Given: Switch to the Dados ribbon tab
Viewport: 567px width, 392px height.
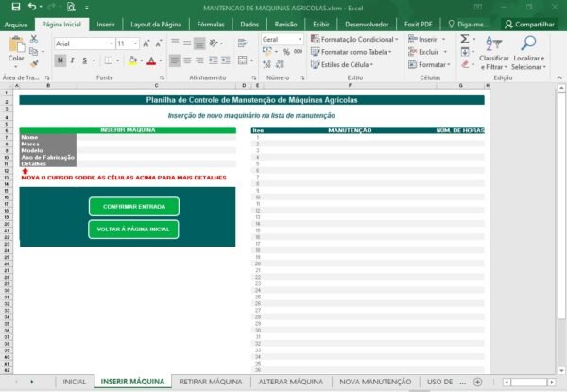Looking at the screenshot, I should (x=249, y=25).
